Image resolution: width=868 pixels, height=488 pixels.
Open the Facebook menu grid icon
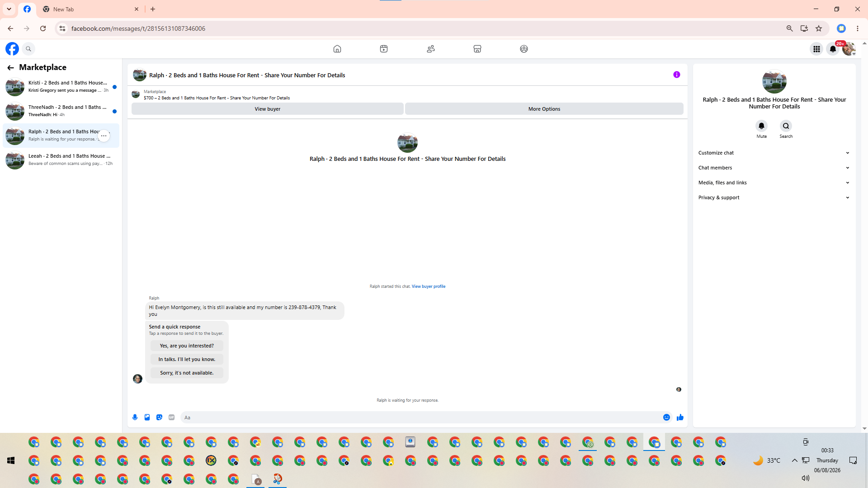(816, 49)
